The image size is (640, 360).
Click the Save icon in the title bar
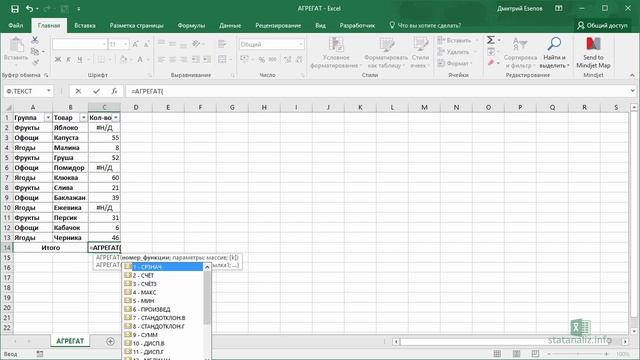(x=15, y=9)
